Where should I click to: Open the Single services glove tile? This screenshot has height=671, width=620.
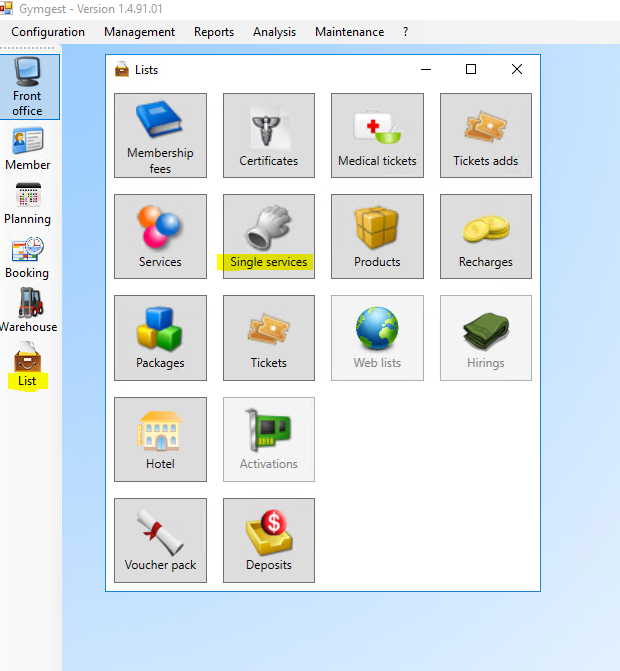[x=269, y=237]
